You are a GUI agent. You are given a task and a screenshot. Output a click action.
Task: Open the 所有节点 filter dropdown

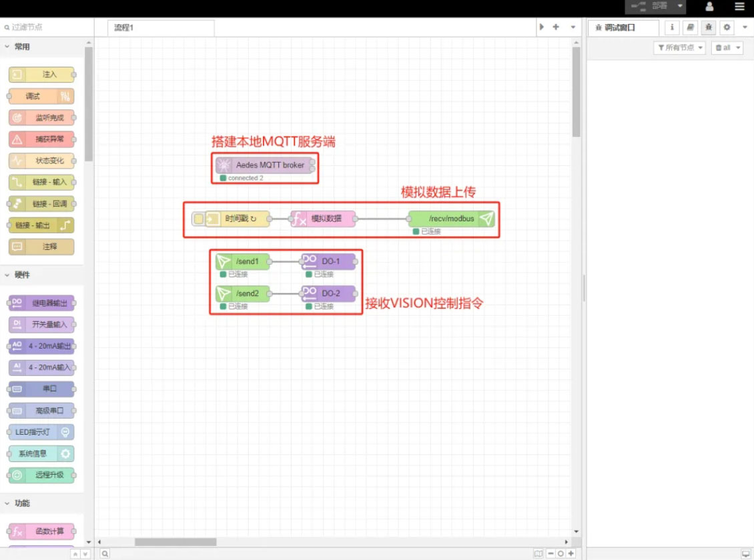(679, 48)
